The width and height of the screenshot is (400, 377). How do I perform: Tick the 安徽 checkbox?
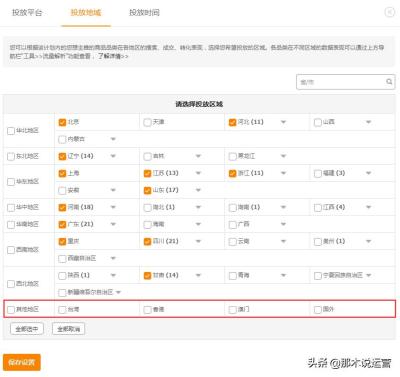[62, 191]
